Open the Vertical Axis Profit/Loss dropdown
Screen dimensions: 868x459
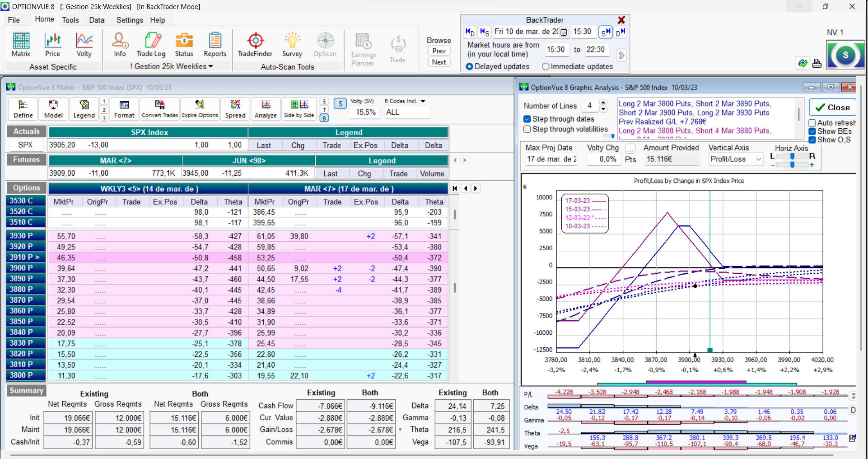[x=759, y=159]
